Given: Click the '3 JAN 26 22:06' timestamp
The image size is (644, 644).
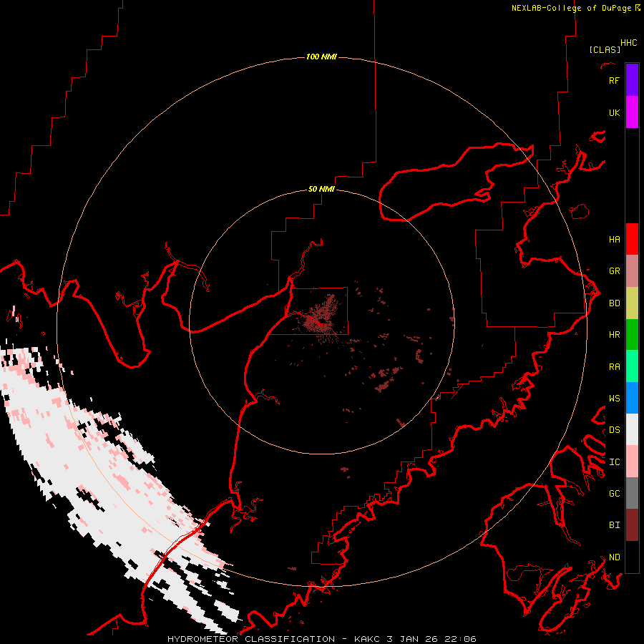Looking at the screenshot, I should tap(431, 639).
